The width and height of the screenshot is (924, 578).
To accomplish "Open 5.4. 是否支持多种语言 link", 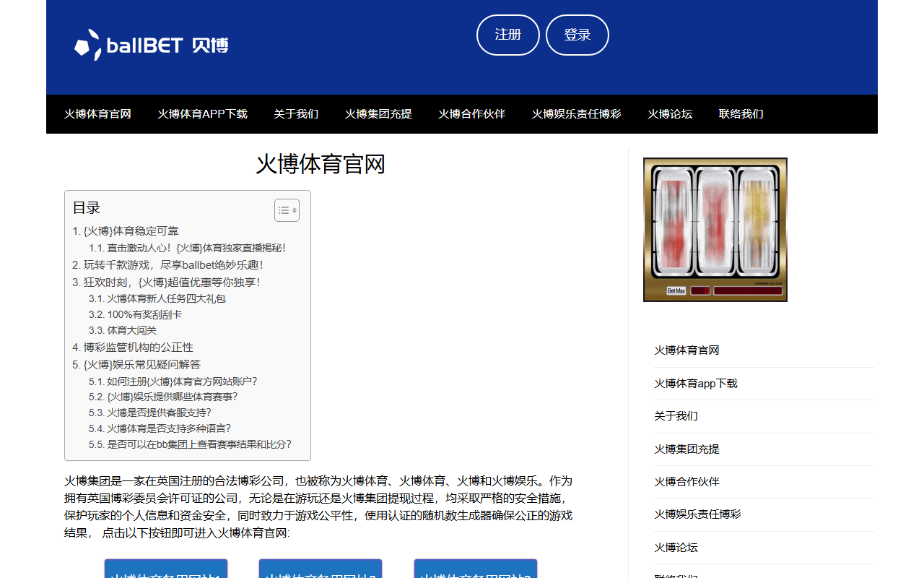I will coord(160,428).
